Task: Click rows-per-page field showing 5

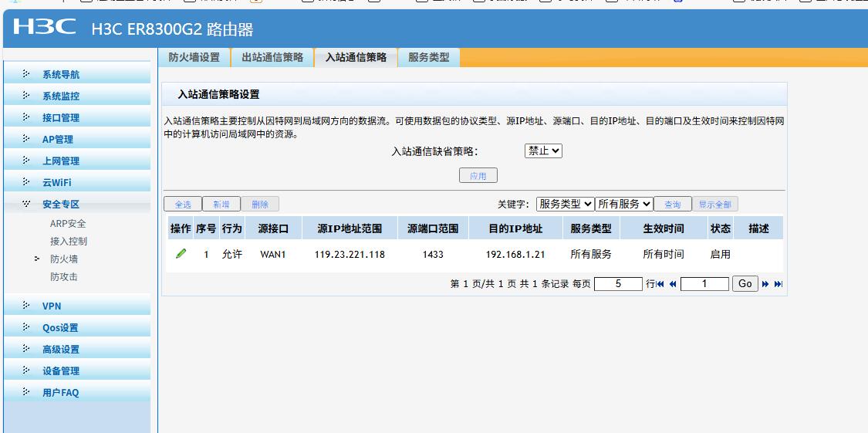Action: [x=618, y=284]
